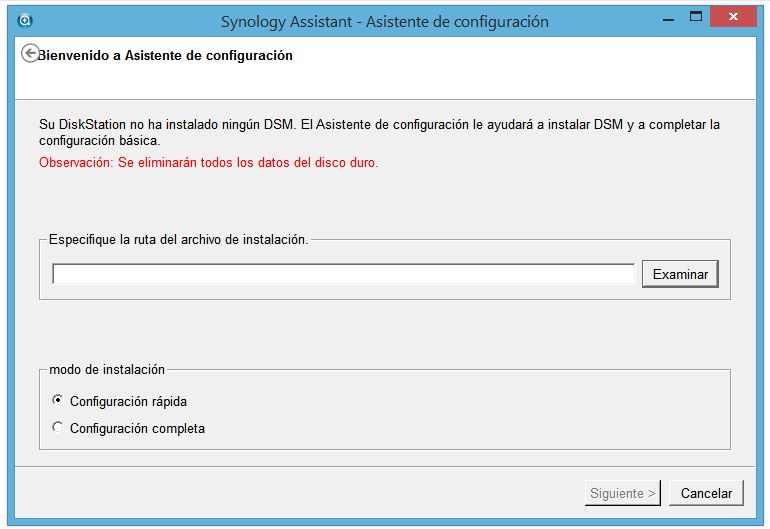Click the Configuración completa label text
The height and width of the screenshot is (529, 770).
[x=138, y=428]
